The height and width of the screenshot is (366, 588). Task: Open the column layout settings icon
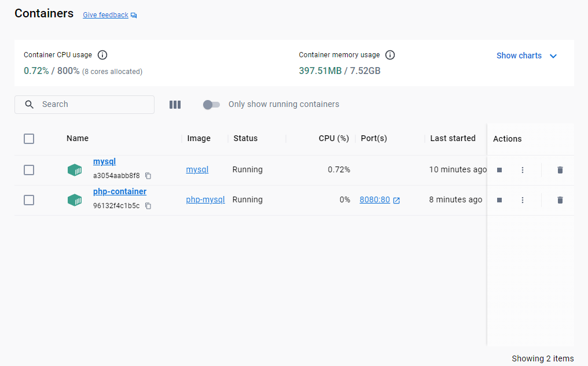pyautogui.click(x=175, y=105)
